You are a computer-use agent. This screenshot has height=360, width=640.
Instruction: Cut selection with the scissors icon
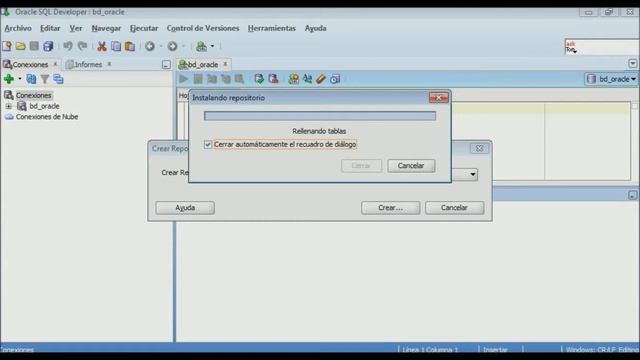click(102, 46)
